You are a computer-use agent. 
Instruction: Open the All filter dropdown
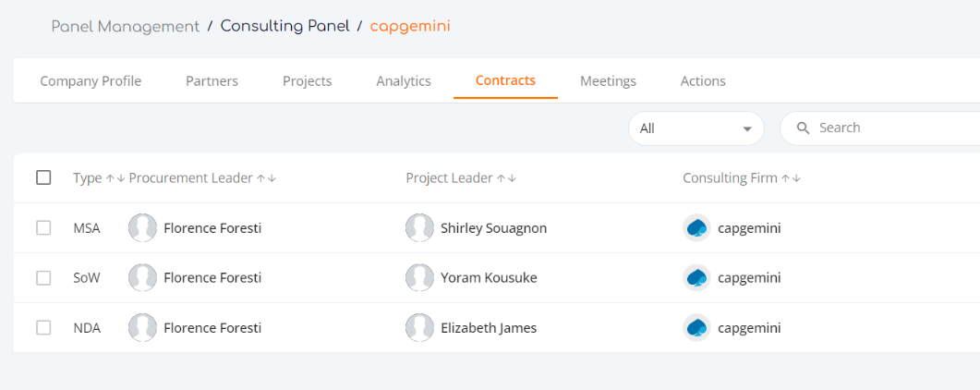(x=696, y=128)
